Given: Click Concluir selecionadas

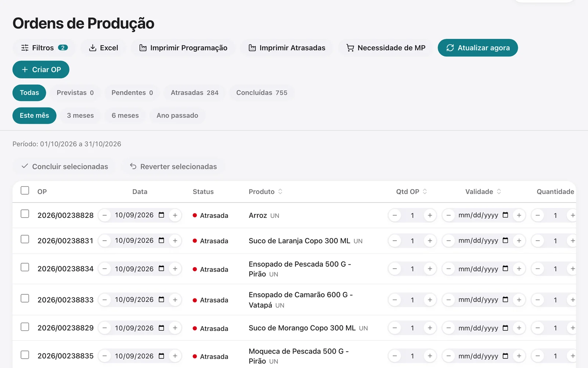Looking at the screenshot, I should [64, 166].
